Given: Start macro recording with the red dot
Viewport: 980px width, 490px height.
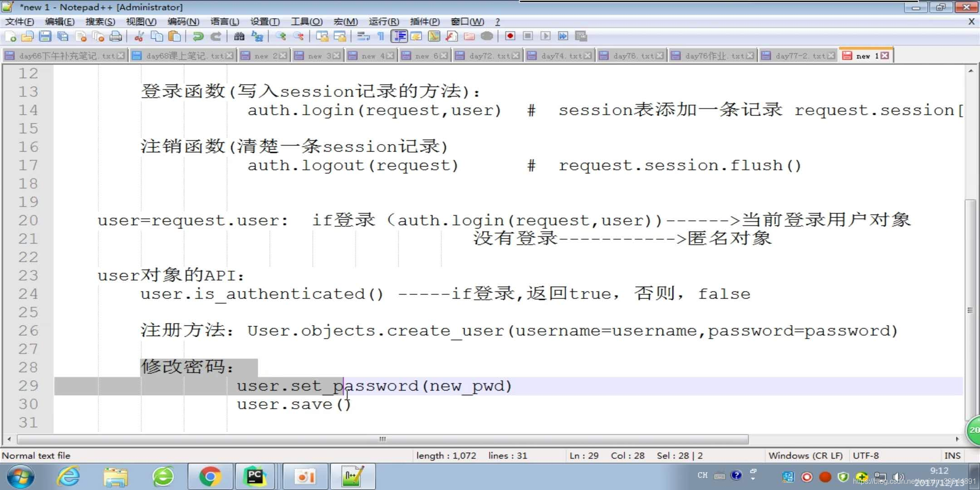Looking at the screenshot, I should 510,36.
